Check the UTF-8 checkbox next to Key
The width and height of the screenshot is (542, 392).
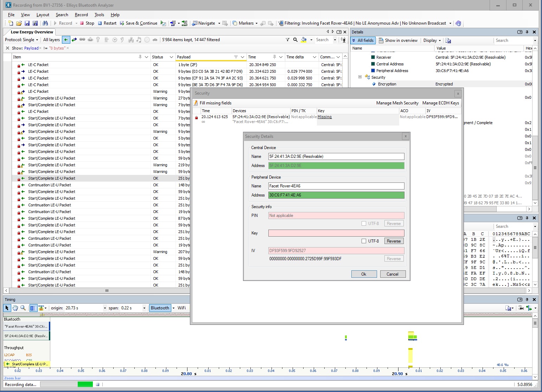coord(364,241)
